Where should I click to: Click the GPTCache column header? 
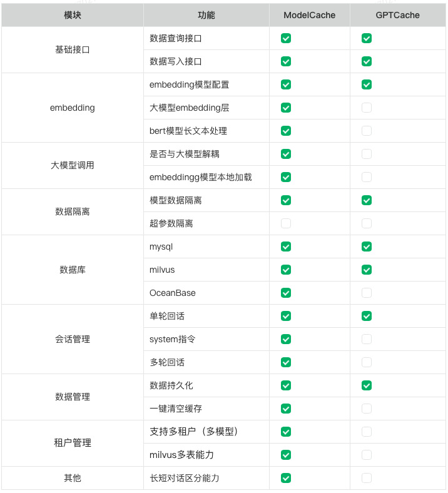pos(397,15)
